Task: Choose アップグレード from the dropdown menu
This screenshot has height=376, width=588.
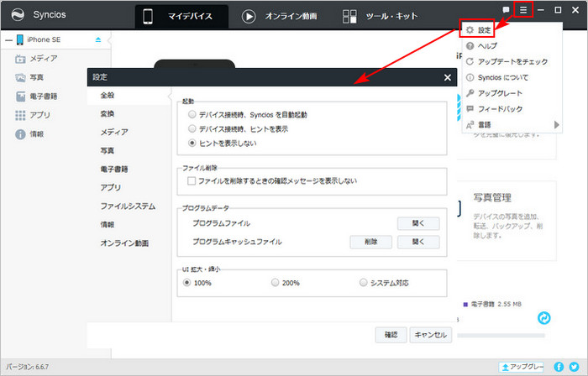Action: pyautogui.click(x=494, y=93)
